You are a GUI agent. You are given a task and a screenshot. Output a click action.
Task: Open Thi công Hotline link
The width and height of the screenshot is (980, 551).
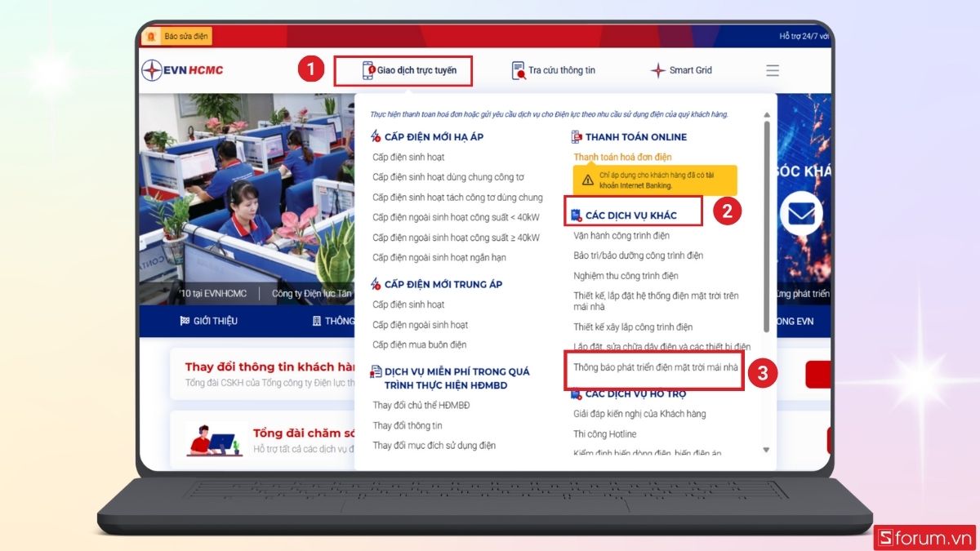pos(605,434)
